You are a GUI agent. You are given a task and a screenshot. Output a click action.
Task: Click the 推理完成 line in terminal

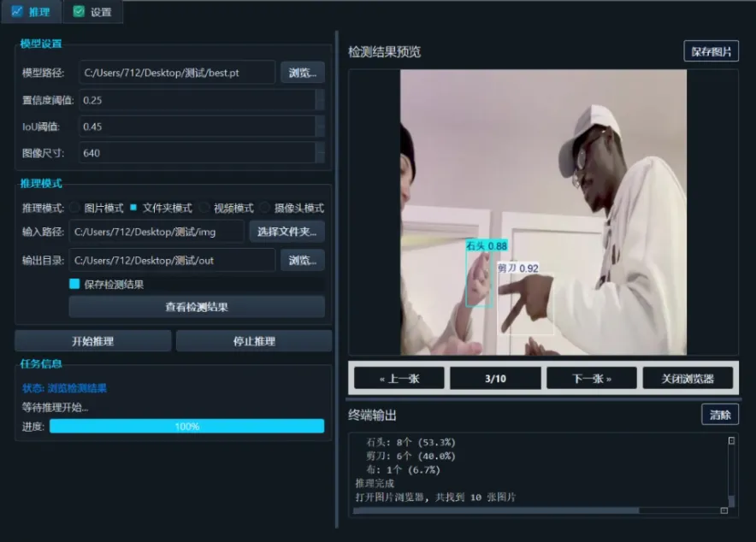[x=375, y=483]
